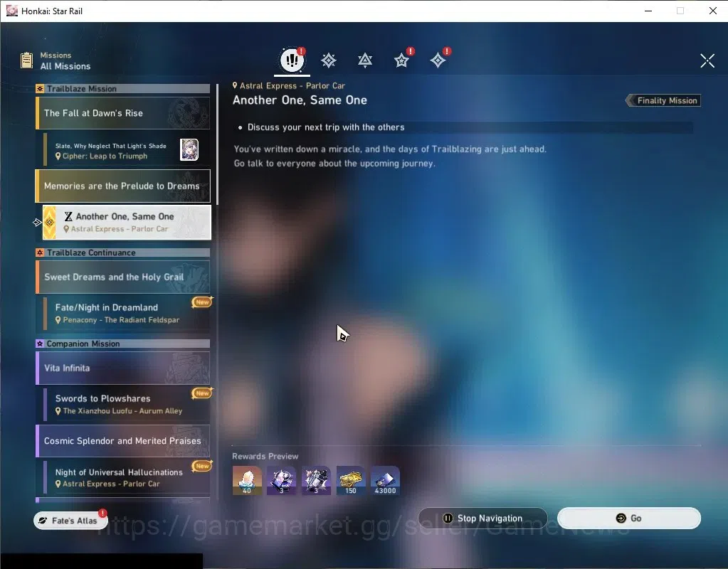Switch to the Trailblaze Mission filter icon

pos(329,60)
